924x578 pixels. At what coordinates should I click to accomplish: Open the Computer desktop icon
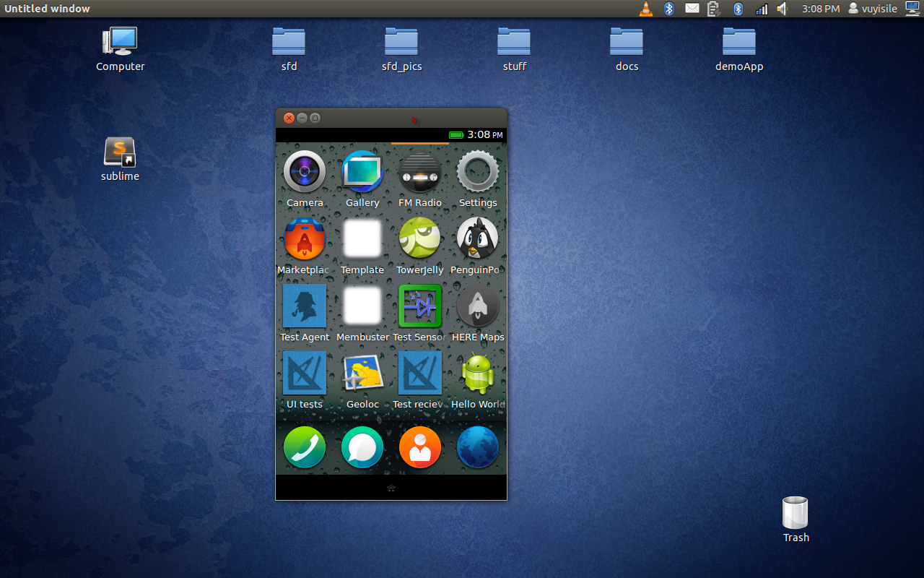pos(120,49)
